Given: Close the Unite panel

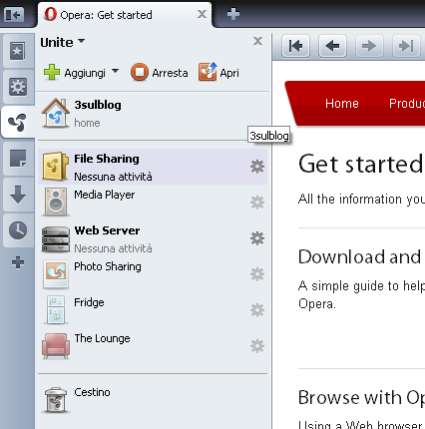Looking at the screenshot, I should (x=258, y=41).
